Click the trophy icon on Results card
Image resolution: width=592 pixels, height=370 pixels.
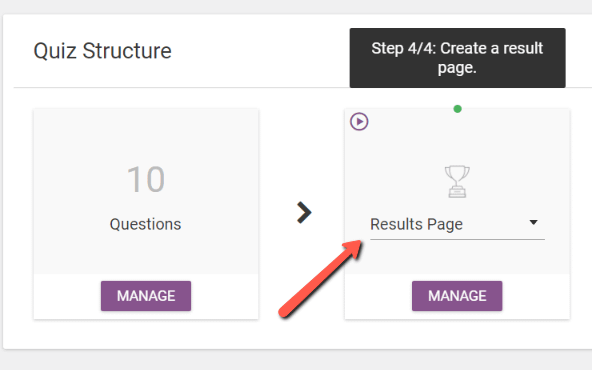(x=457, y=182)
